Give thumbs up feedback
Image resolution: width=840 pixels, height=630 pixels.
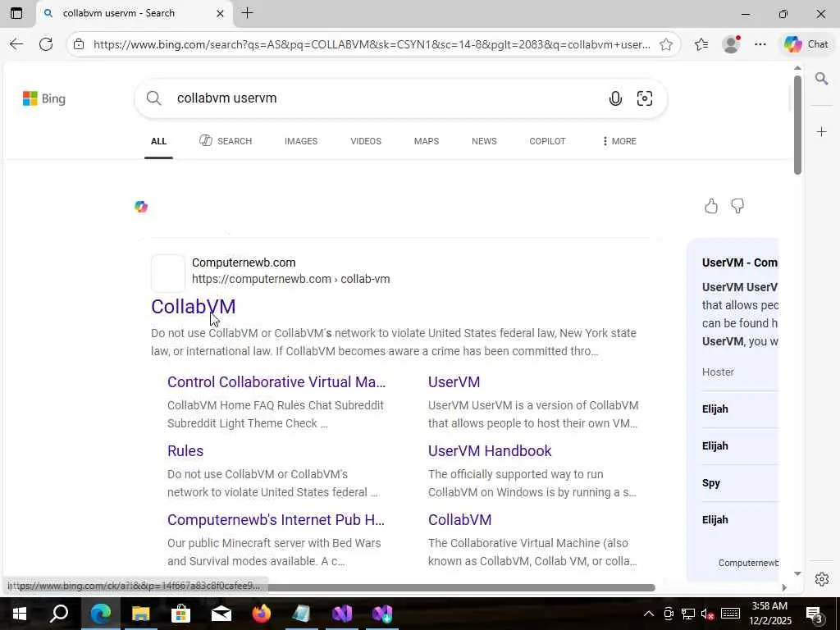[711, 206]
